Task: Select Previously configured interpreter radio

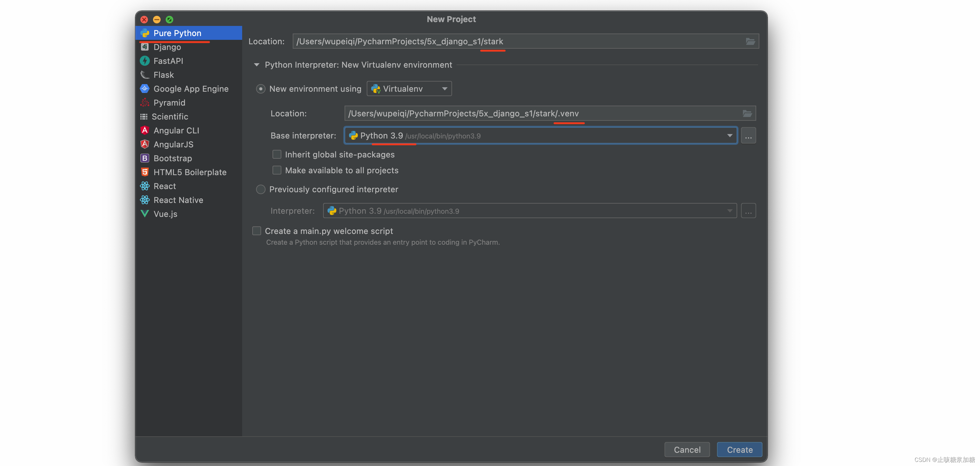Action: pyautogui.click(x=260, y=189)
